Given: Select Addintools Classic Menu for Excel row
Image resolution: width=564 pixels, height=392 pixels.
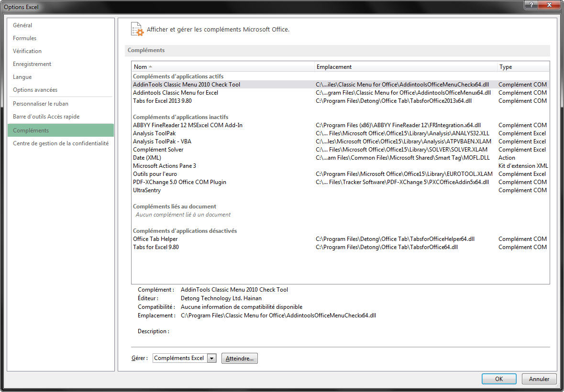Looking at the screenshot, I should pos(340,93).
